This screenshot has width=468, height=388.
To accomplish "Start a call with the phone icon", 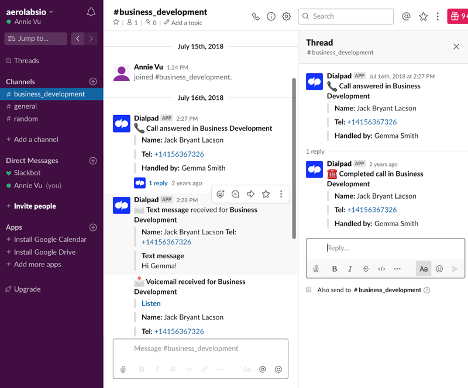I will 256,16.
